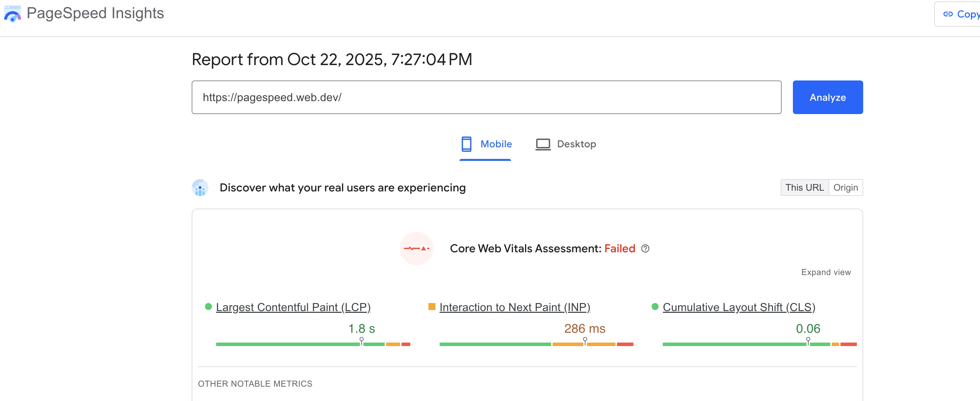Open the Core Web Vitals help icon

(645, 248)
